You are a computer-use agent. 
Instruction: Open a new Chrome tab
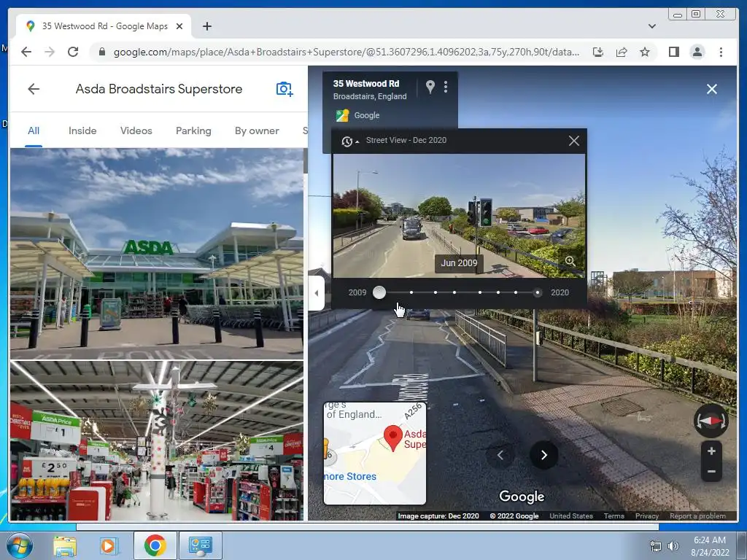pos(206,26)
